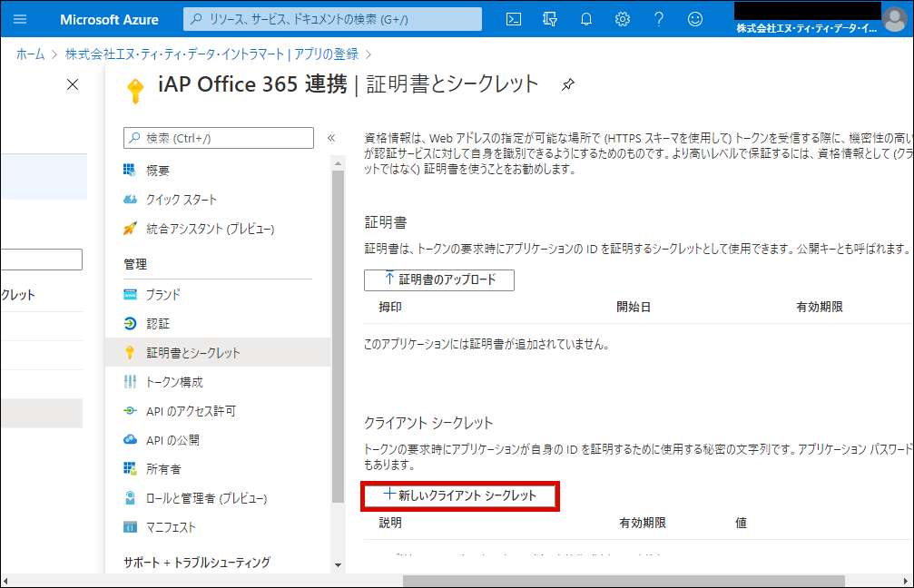Screen dimensions: 914x588
Task: Click 証明書のアップロード button
Action: tap(439, 279)
